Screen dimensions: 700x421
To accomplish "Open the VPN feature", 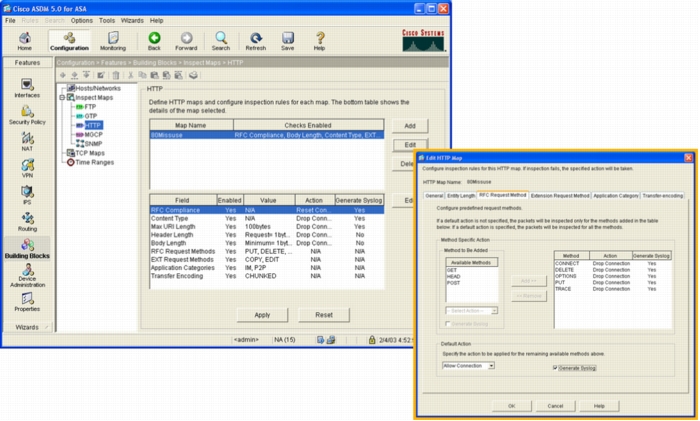I will [x=27, y=168].
